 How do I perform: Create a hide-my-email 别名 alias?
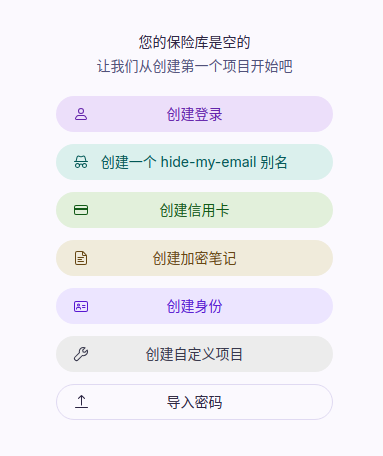(x=194, y=162)
